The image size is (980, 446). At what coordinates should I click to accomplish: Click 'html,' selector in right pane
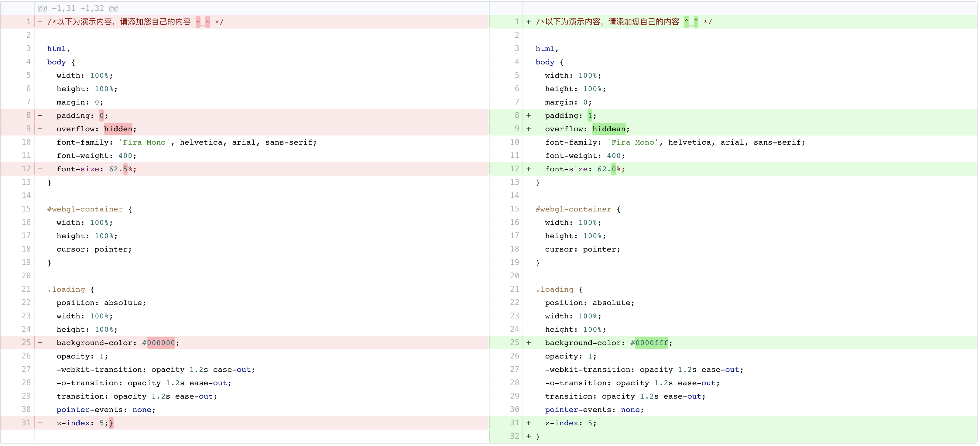(547, 49)
